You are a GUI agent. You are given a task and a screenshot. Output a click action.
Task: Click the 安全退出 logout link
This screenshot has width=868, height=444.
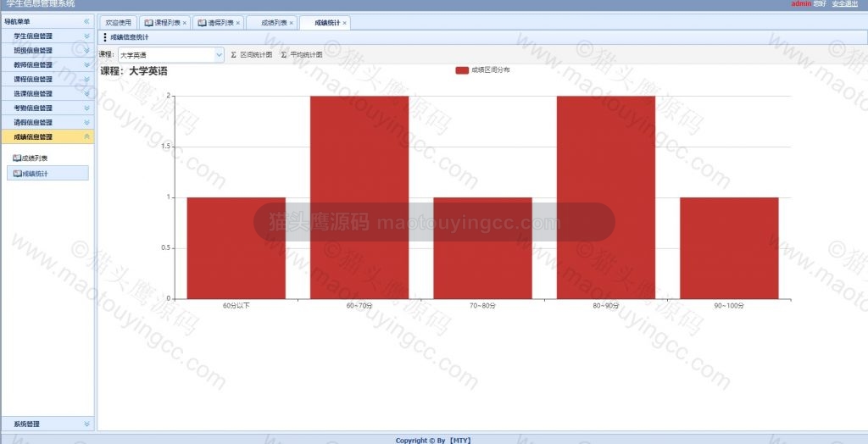tap(845, 4)
